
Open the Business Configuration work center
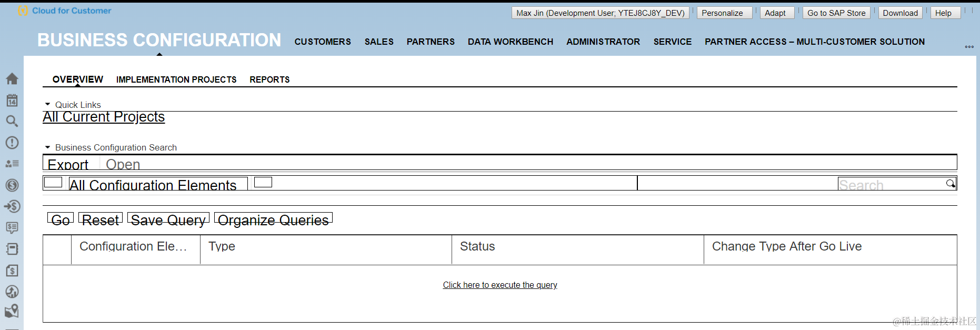[159, 40]
